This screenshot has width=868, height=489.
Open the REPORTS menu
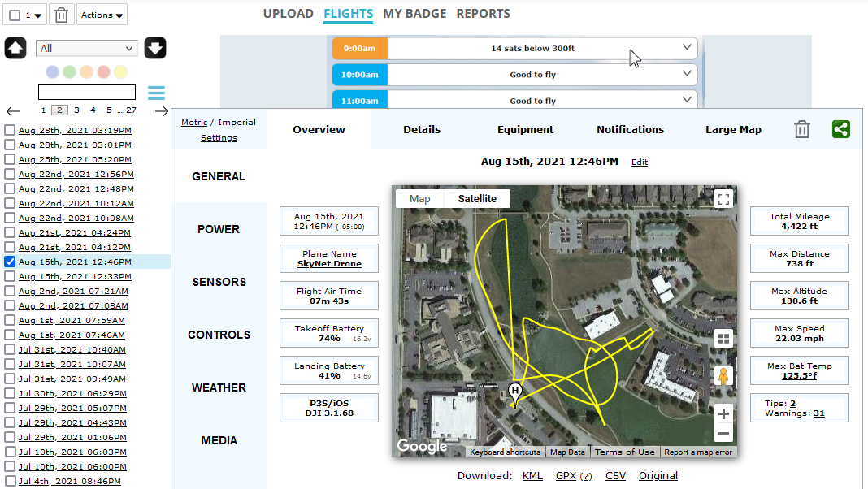(x=483, y=14)
